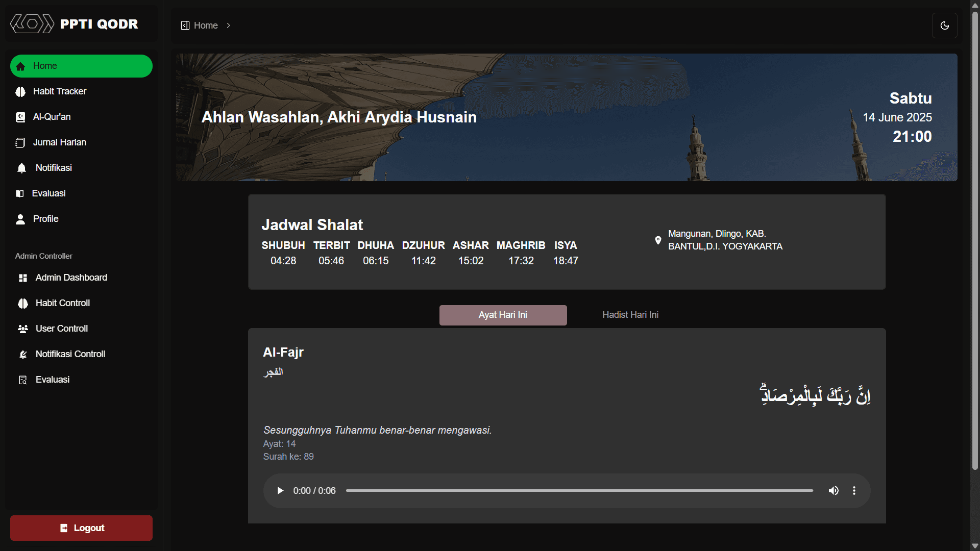Play the Al-Fajr ayat audio
This screenshot has height=551, width=980.
[x=280, y=491]
